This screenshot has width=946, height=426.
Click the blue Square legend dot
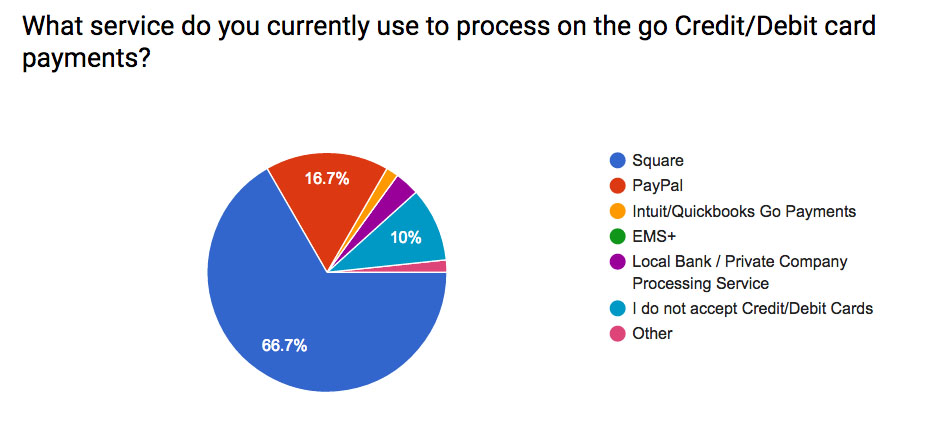pyautogui.click(x=618, y=161)
